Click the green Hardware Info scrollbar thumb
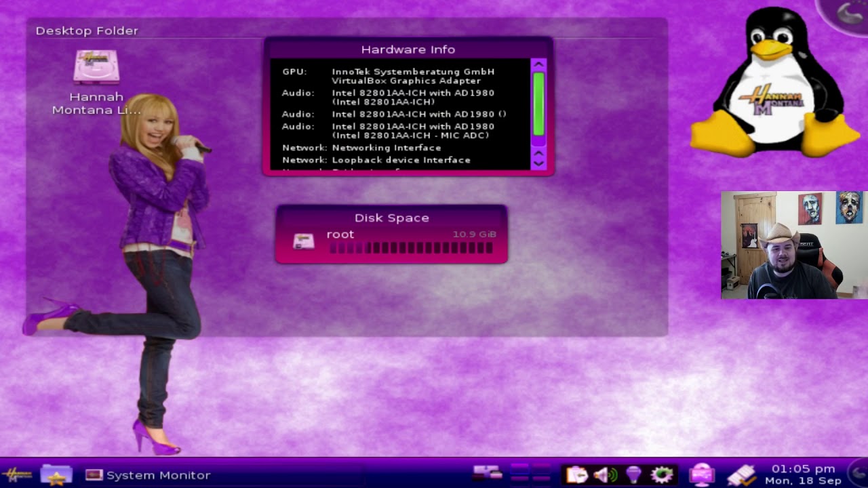This screenshot has height=488, width=868. (x=538, y=104)
